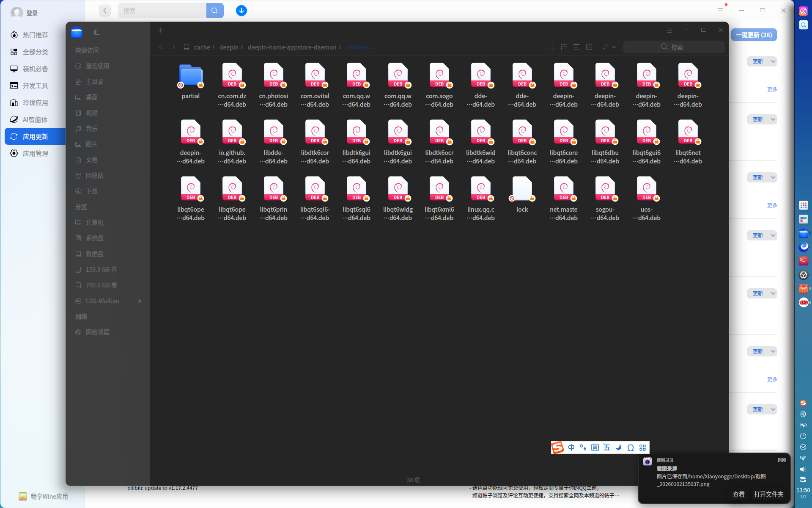Screen dimensions: 812x508
Task: Switch to tree view mode
Action: [576, 47]
